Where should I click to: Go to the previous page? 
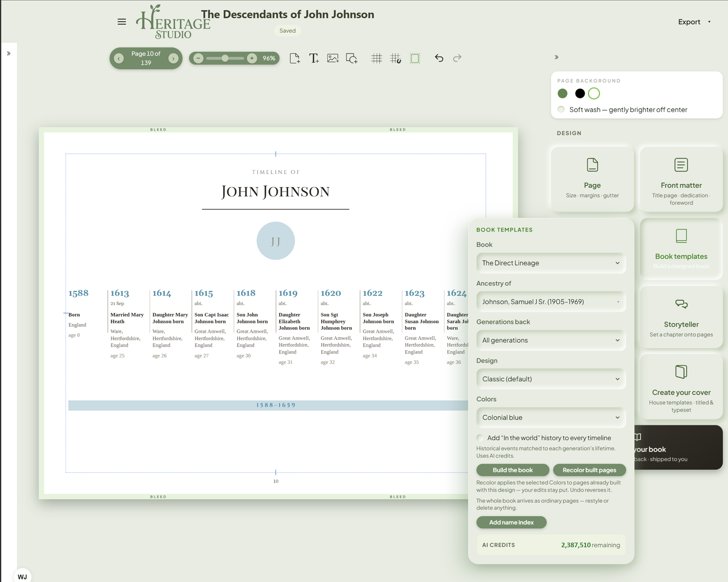(119, 58)
